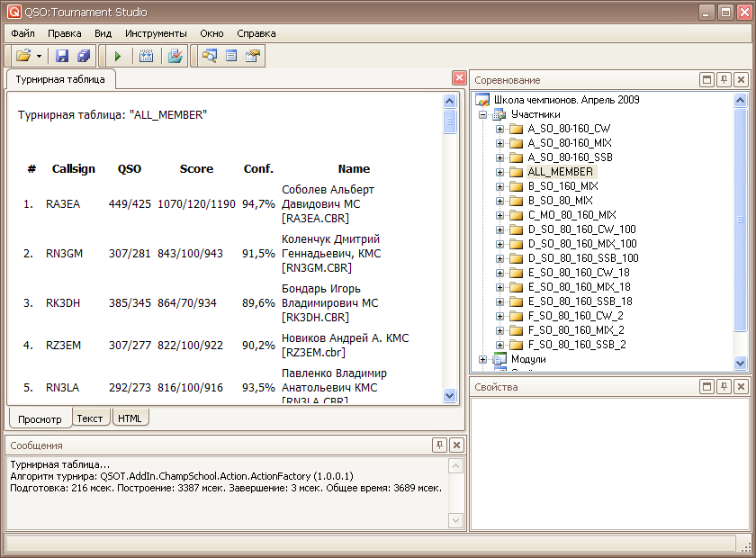Click the magnifier search window icon
Screen dimensions: 756x558
pyautogui.click(x=210, y=56)
